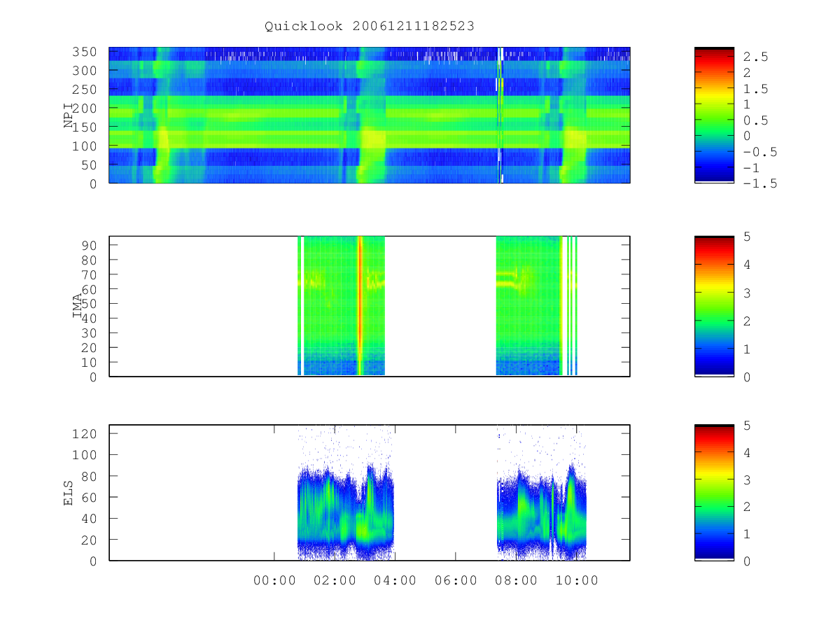Click the ELS axis label
Image resolution: width=840 pixels, height=630 pixels.
69,493
